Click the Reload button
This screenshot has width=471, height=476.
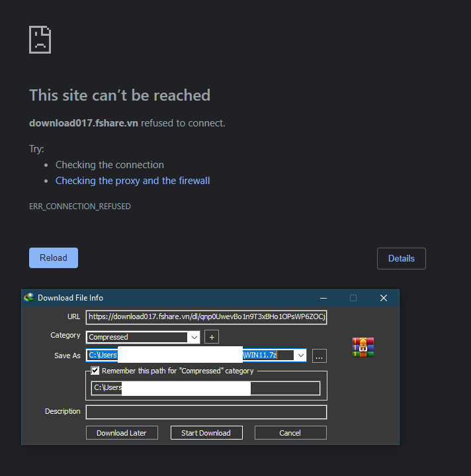[x=54, y=258]
